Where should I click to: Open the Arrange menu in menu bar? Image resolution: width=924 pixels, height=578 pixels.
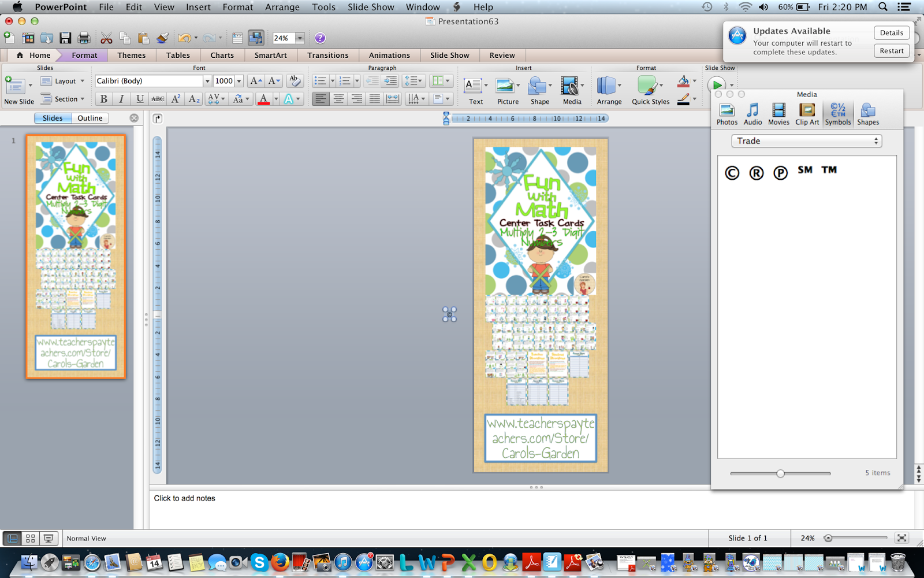[x=282, y=7]
